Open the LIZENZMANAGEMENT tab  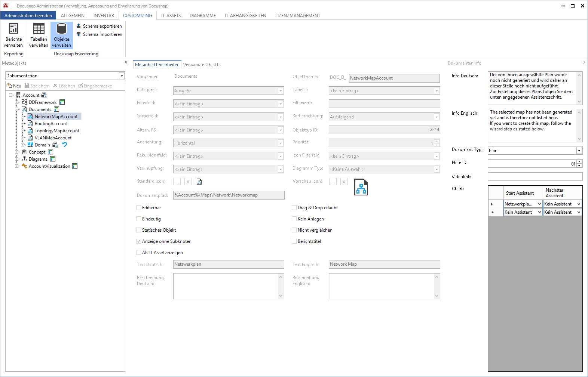298,16
